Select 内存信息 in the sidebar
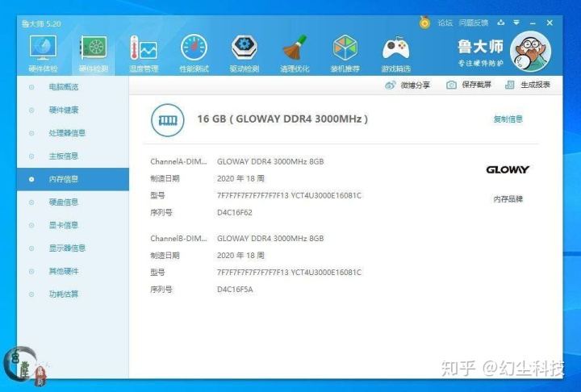The height and width of the screenshot is (392, 581). pyautogui.click(x=73, y=179)
